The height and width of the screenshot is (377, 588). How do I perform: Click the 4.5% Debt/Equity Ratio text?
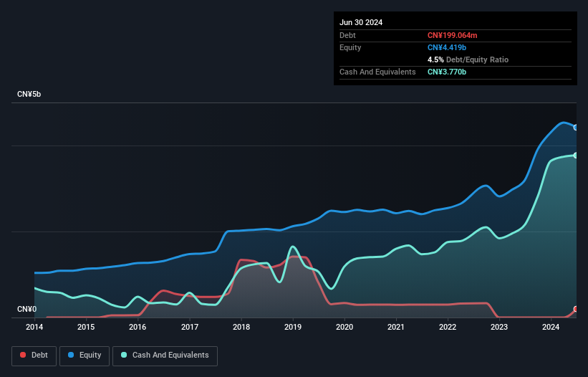[468, 59]
